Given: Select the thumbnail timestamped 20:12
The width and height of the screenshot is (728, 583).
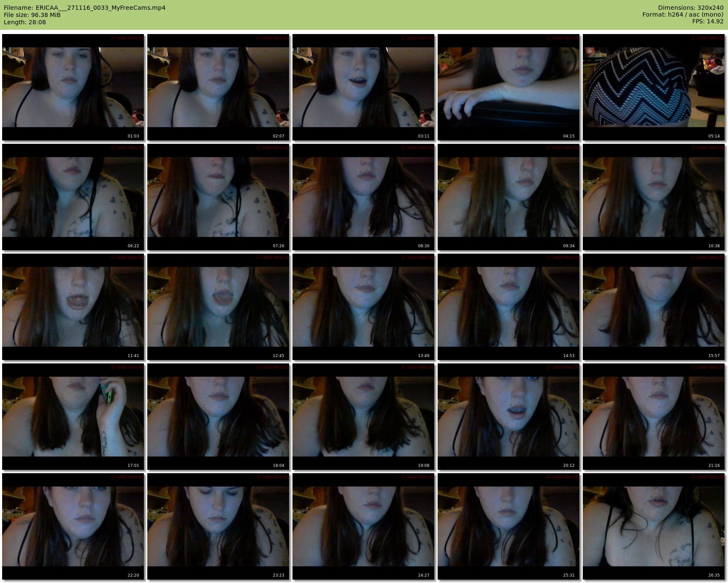Looking at the screenshot, I should click(508, 417).
